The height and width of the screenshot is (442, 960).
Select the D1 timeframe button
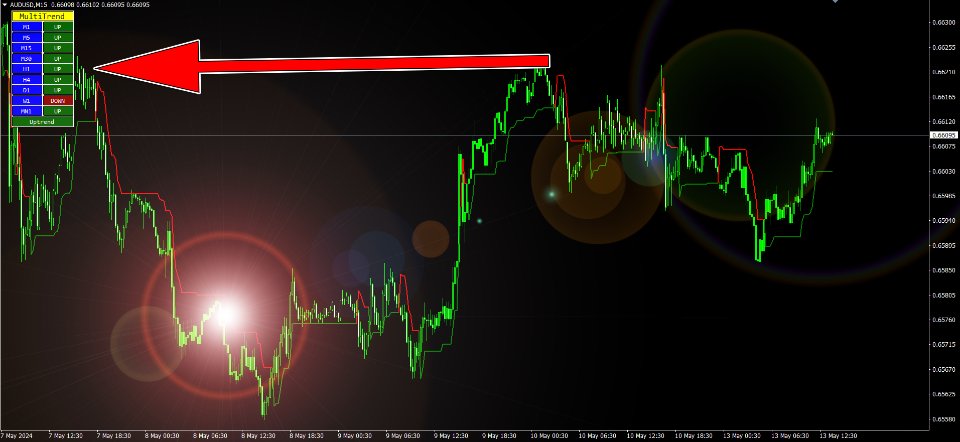[x=27, y=90]
